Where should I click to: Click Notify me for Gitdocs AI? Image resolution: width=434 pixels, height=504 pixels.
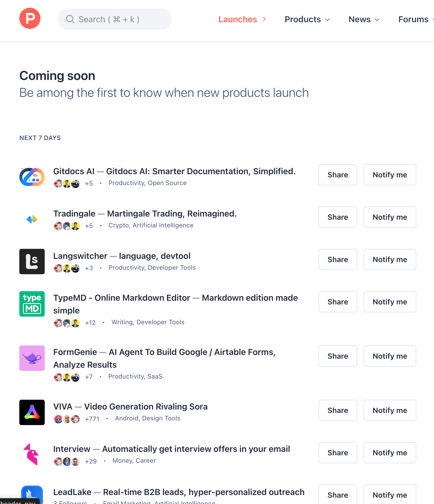[x=390, y=175]
